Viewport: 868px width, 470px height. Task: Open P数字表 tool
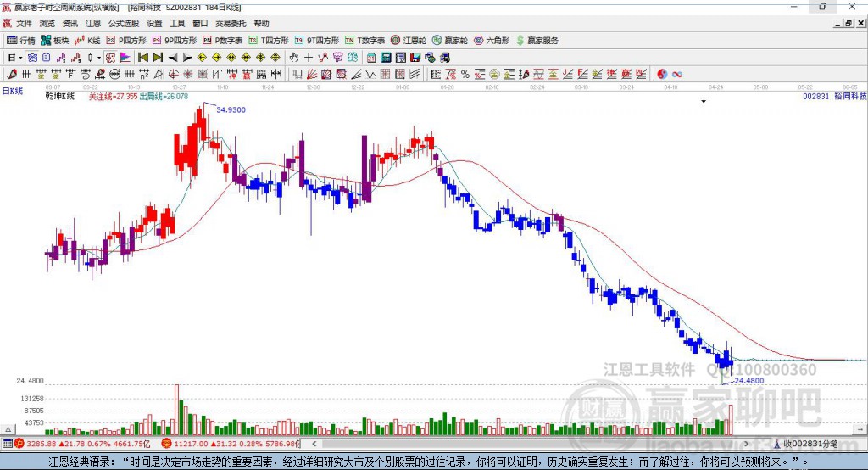[x=223, y=41]
